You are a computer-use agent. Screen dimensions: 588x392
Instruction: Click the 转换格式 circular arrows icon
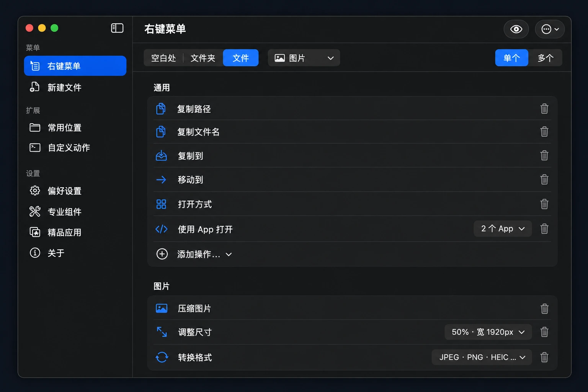tap(162, 357)
